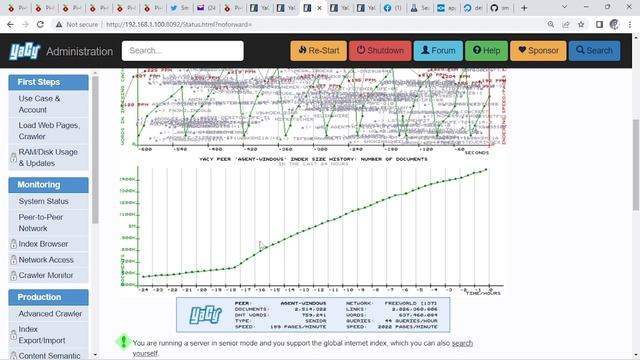The height and width of the screenshot is (360, 640).
Task: Open System Status in sidebar
Action: tap(48, 201)
